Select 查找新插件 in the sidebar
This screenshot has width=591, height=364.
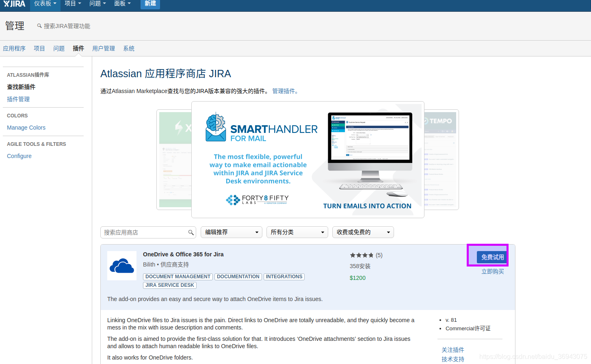(x=21, y=87)
